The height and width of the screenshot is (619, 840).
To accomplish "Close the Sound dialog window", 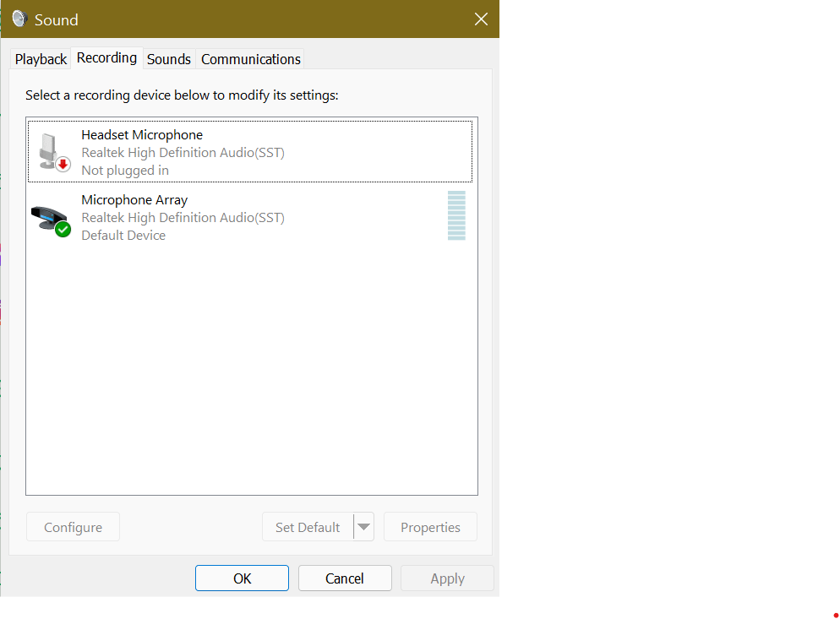I will tap(481, 19).
